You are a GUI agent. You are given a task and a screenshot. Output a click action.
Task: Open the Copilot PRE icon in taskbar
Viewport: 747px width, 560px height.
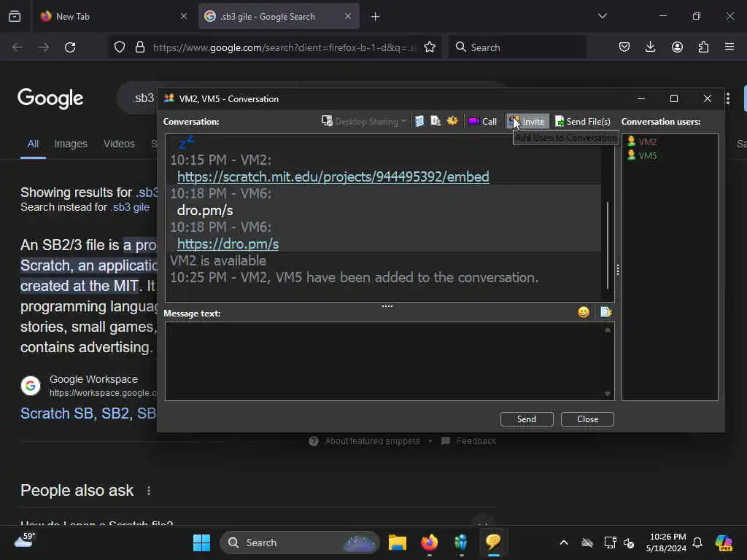click(x=724, y=542)
